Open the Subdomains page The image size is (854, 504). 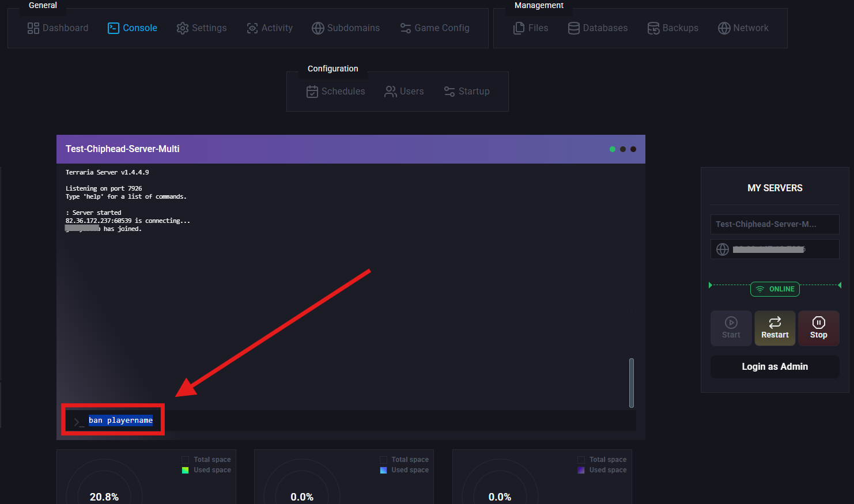tap(346, 28)
